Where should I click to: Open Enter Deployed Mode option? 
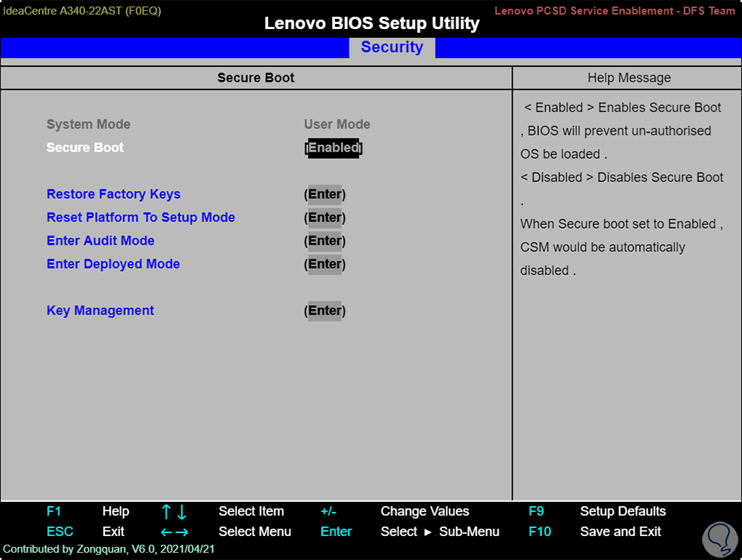point(113,264)
